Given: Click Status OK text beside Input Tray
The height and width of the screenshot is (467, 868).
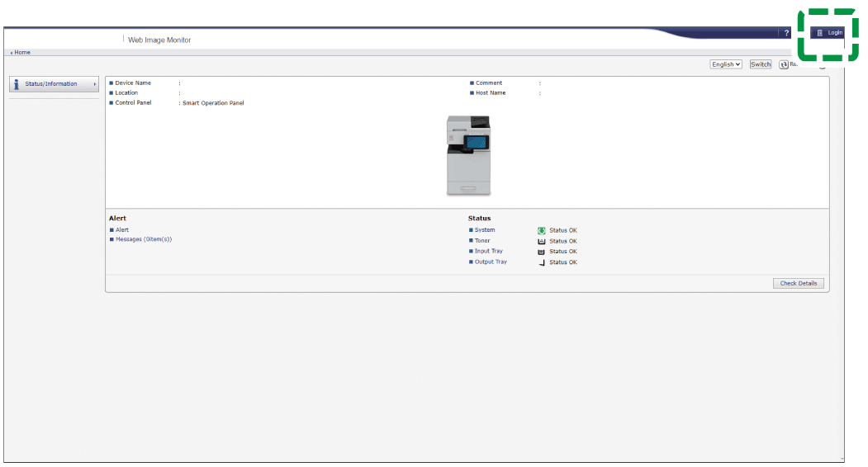Looking at the screenshot, I should pyautogui.click(x=563, y=251).
